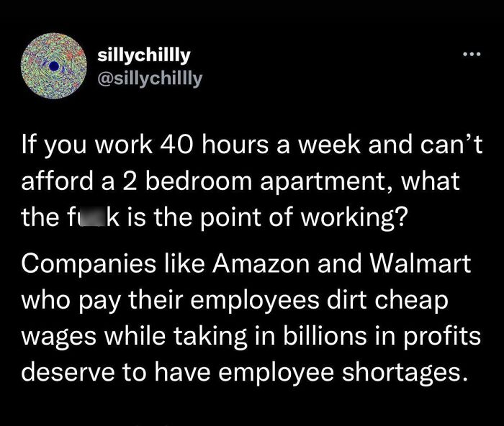Screen dimensions: 504x426
Task: Click the phrase 'point of working?'
Action: click(x=305, y=219)
